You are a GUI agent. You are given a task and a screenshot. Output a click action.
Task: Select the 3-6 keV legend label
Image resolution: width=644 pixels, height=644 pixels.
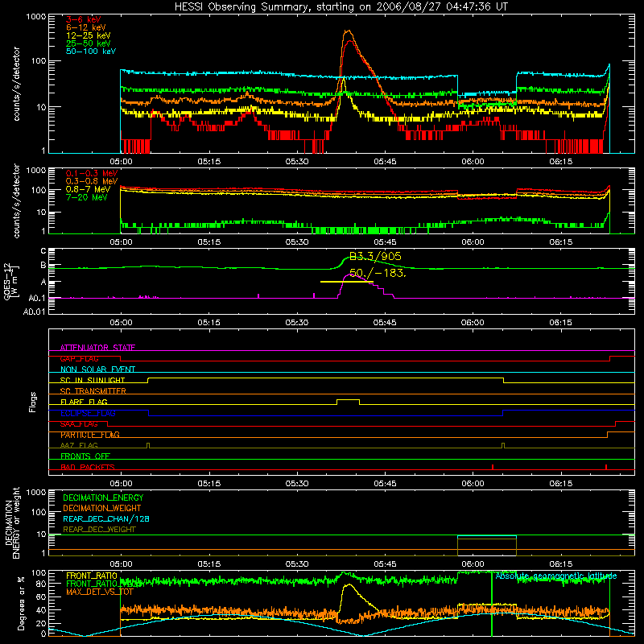click(x=83, y=19)
